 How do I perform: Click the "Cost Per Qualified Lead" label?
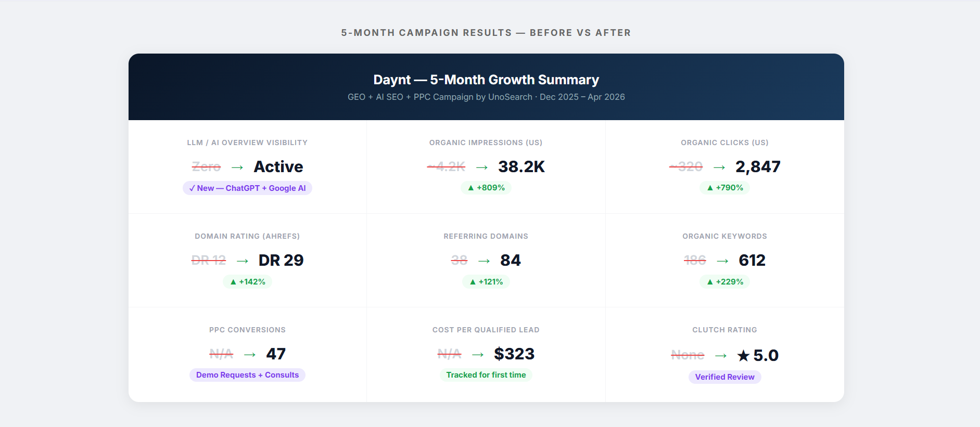point(486,330)
